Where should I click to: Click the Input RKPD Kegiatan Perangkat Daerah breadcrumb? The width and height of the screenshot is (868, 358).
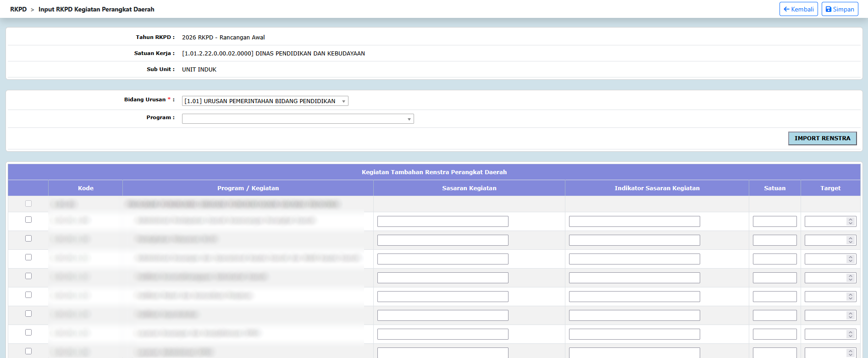(x=96, y=9)
